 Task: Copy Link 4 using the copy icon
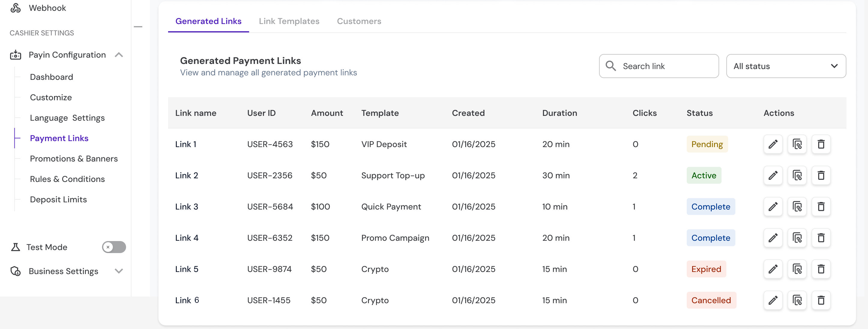tap(797, 238)
